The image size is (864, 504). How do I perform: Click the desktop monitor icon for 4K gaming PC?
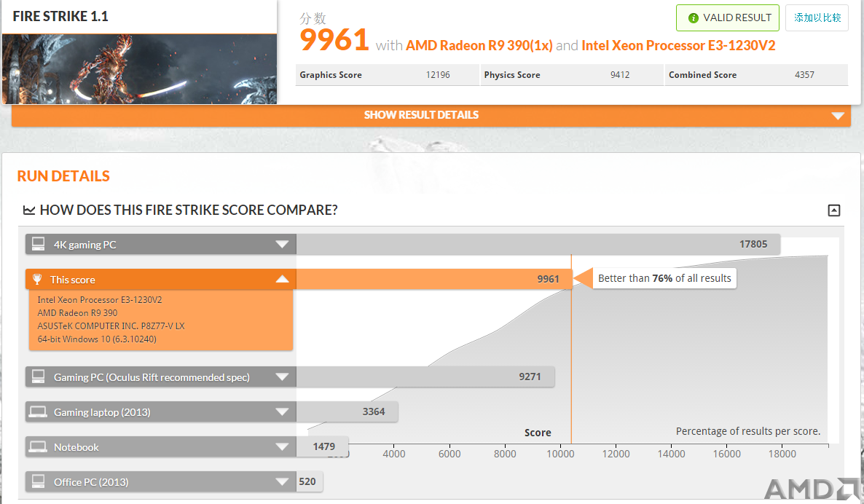tap(38, 243)
